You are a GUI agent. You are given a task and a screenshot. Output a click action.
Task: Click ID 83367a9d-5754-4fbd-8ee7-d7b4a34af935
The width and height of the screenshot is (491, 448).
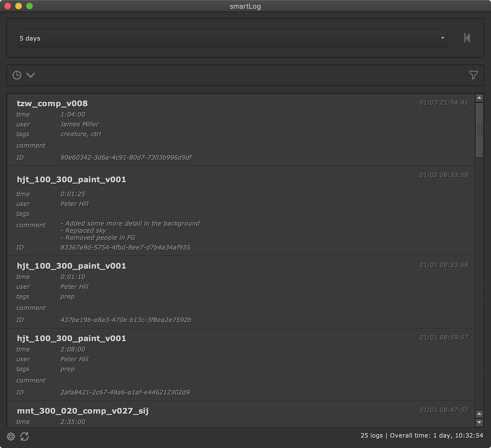[126, 247]
